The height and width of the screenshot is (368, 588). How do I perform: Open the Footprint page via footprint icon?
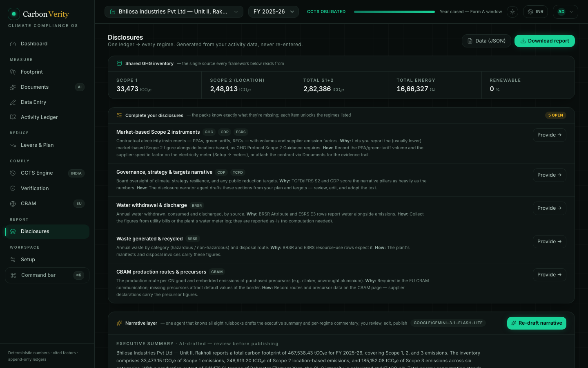[13, 72]
